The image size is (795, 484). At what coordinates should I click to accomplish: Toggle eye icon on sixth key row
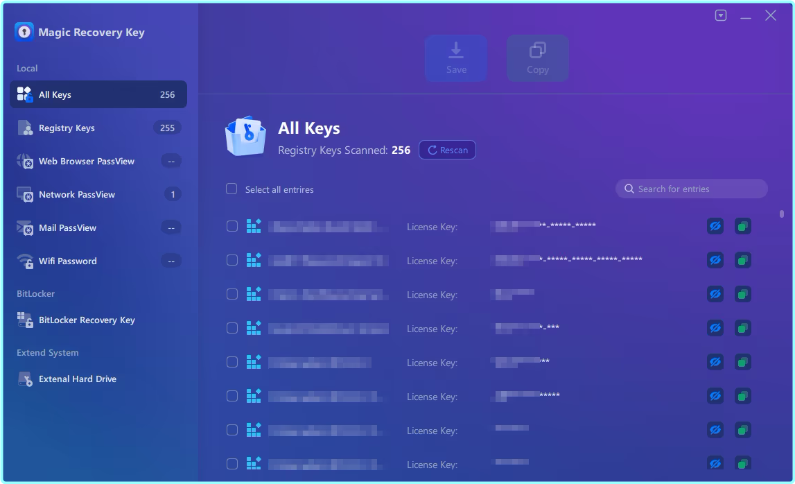715,396
